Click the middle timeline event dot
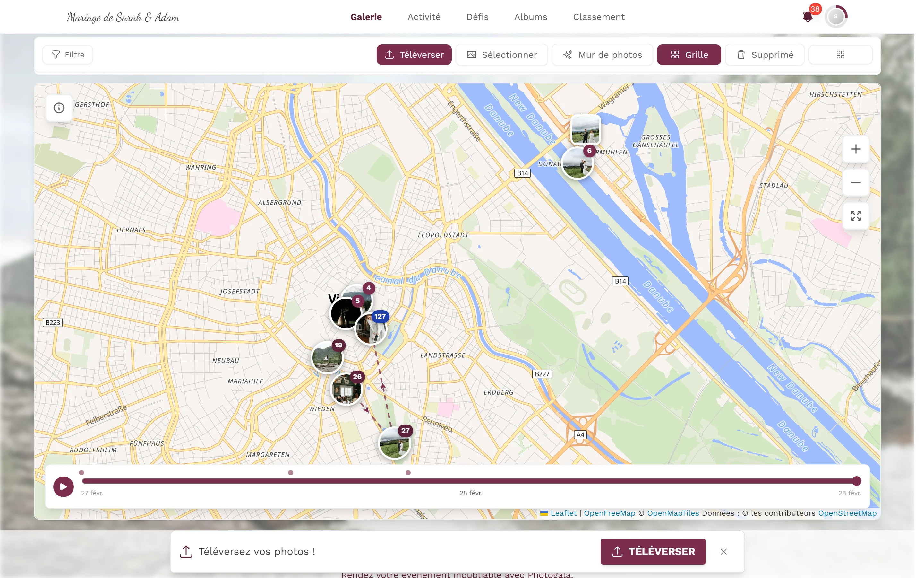Viewport: 924px width, 578px height. click(291, 472)
